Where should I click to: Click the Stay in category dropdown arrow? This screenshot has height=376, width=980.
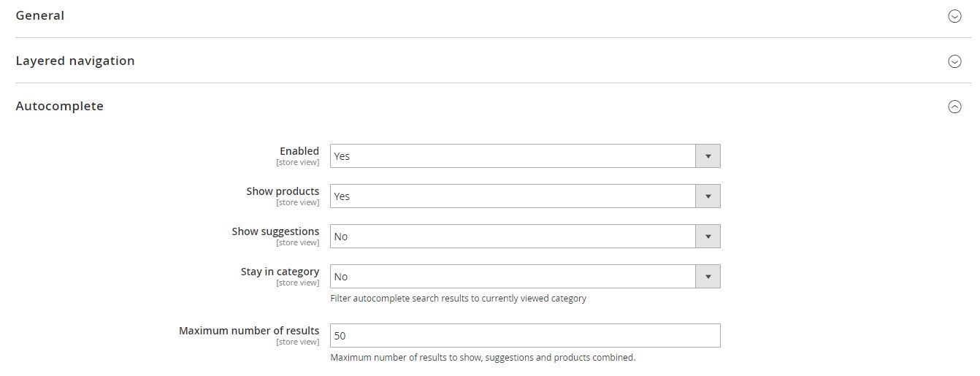(708, 276)
